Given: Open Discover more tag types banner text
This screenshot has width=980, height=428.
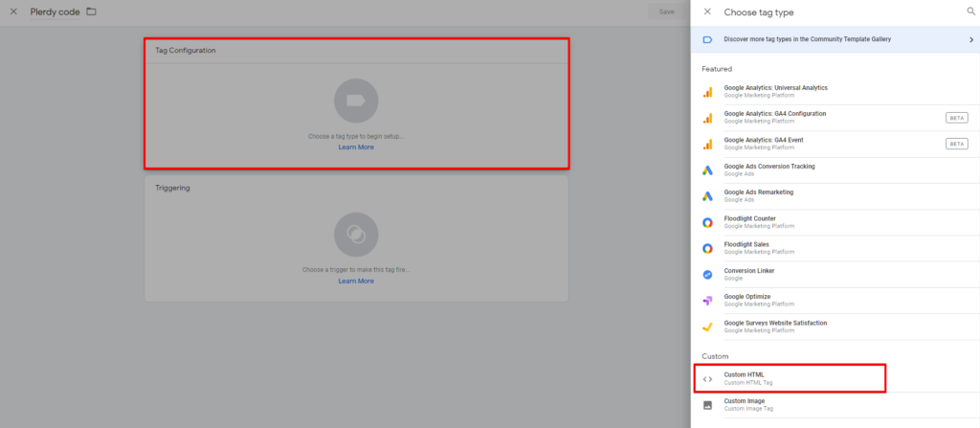Looking at the screenshot, I should coord(807,39).
